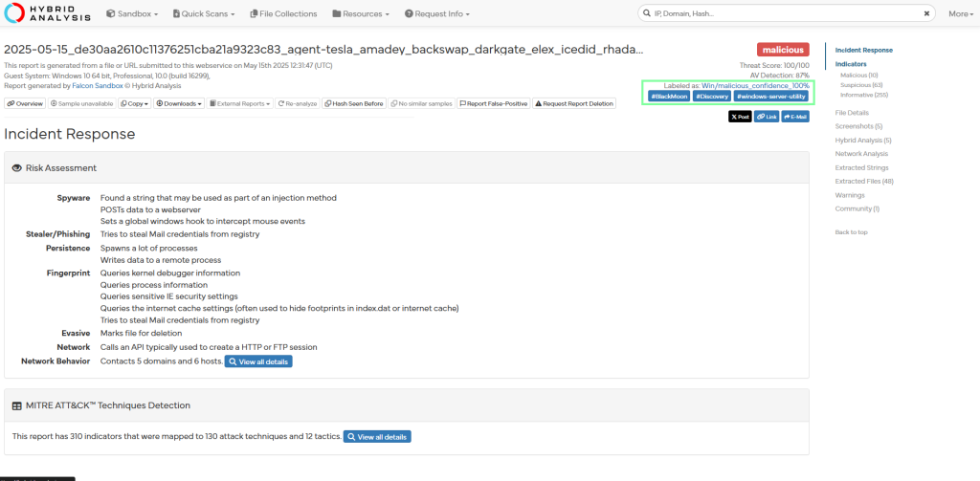Jump to Extracted Strings section in sidebar
The height and width of the screenshot is (481, 980).
(x=862, y=167)
